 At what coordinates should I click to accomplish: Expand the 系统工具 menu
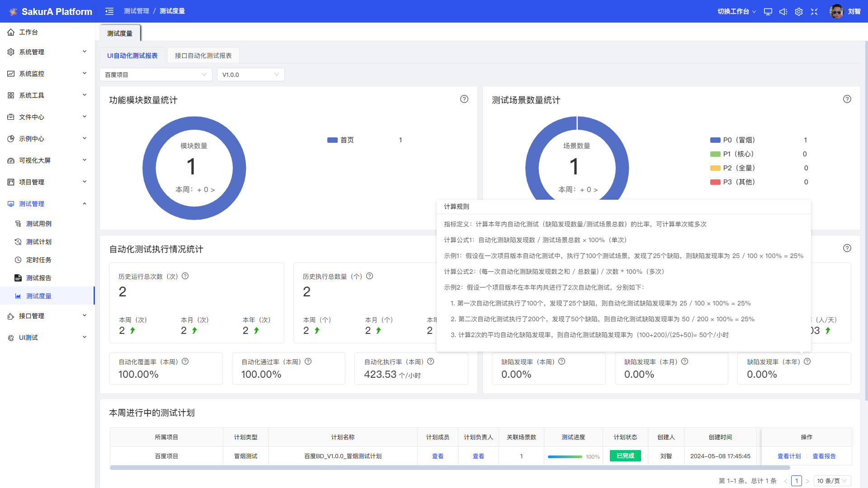coord(47,95)
